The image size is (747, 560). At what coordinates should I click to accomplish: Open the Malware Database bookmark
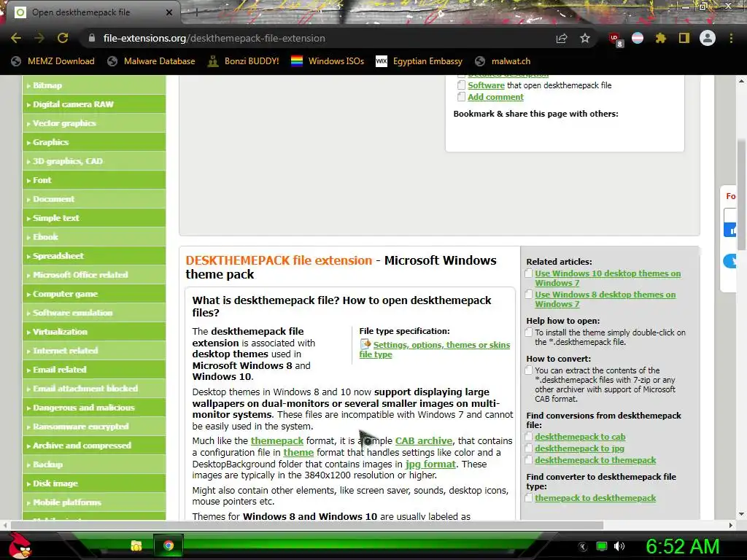click(152, 61)
